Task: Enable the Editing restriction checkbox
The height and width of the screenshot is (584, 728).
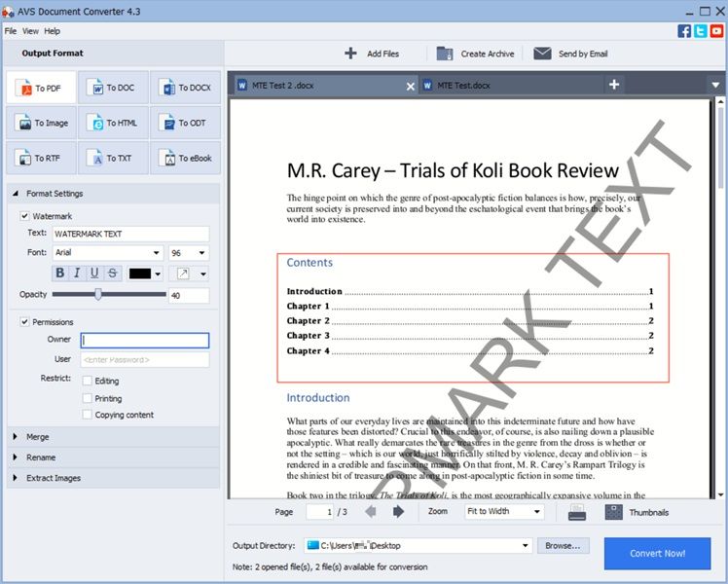Action: click(x=87, y=381)
